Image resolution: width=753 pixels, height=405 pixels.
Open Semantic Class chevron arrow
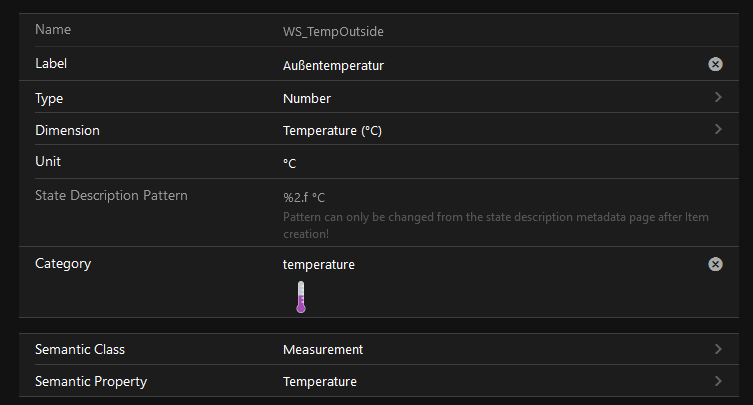pos(718,349)
